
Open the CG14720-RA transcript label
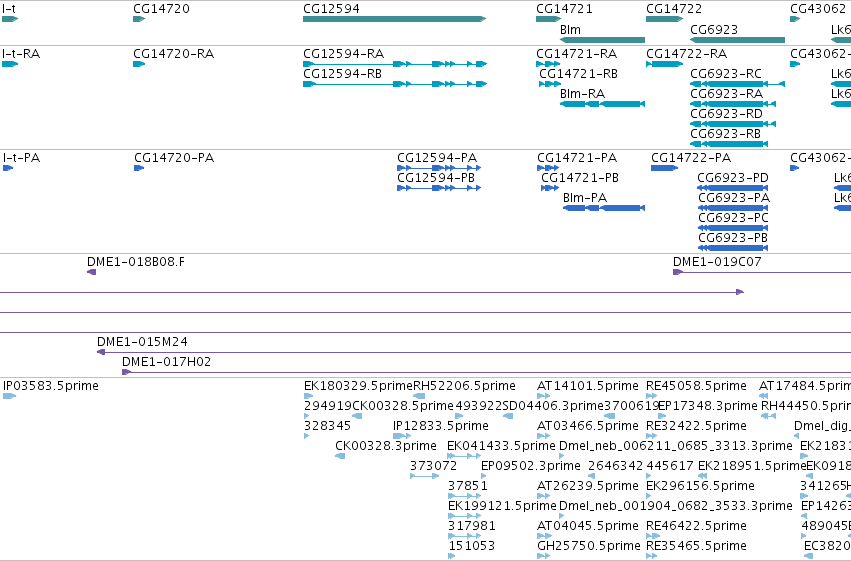tap(174, 54)
